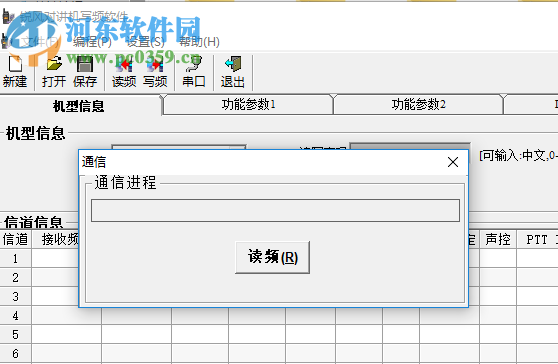Switch to the 功能参数1 tab
The height and width of the screenshot is (364, 558).
pyautogui.click(x=248, y=104)
